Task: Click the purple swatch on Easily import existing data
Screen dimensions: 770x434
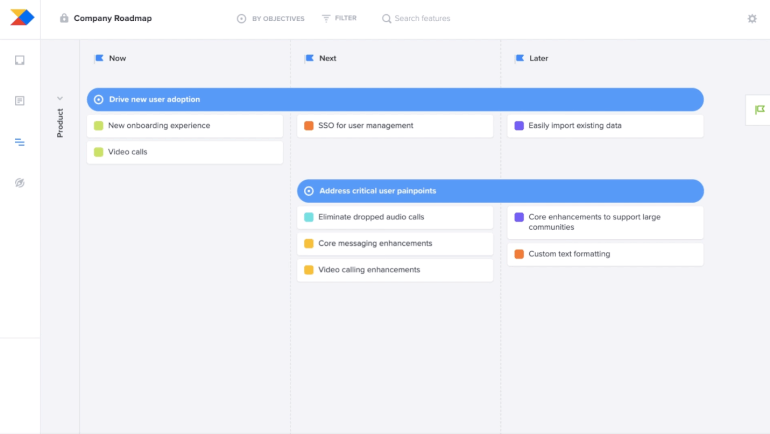Action: (519, 126)
